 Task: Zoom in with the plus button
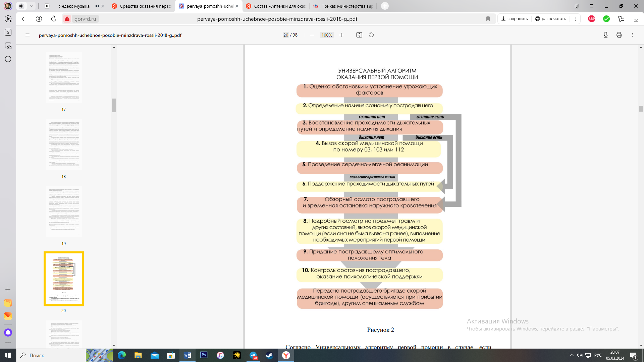point(341,35)
